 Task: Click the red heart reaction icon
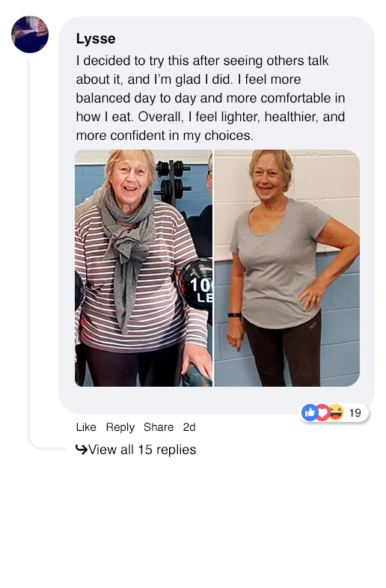[x=322, y=413]
